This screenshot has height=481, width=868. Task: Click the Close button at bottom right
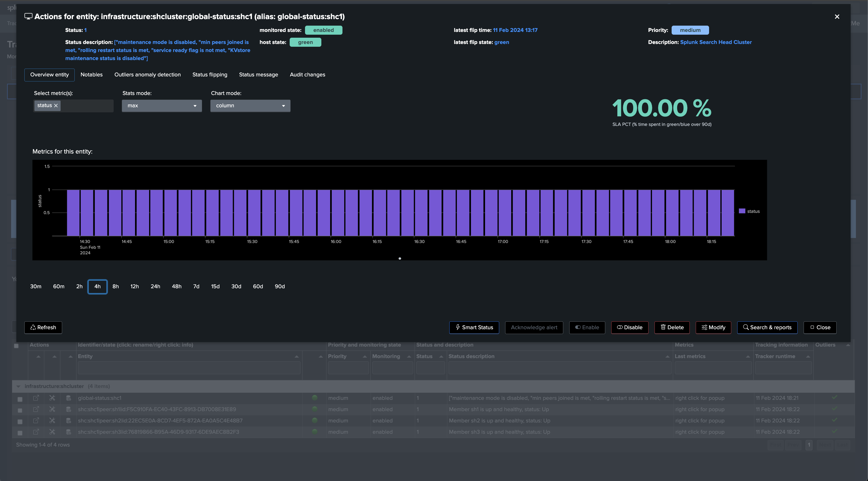click(x=819, y=327)
